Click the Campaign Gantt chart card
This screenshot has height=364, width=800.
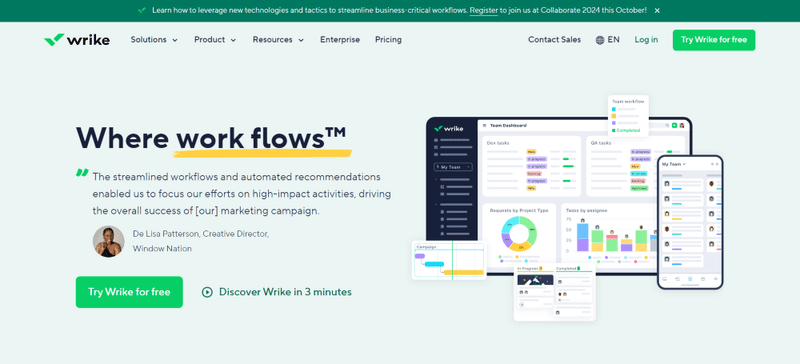click(449, 260)
